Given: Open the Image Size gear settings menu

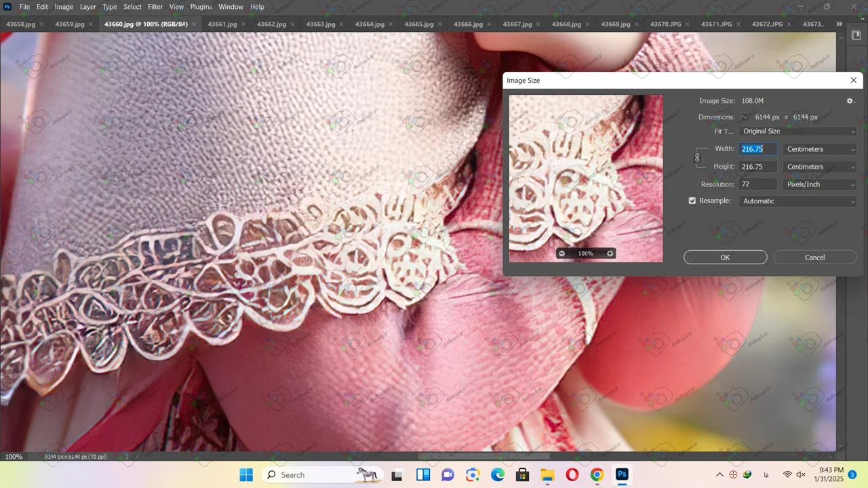Looking at the screenshot, I should [x=850, y=101].
